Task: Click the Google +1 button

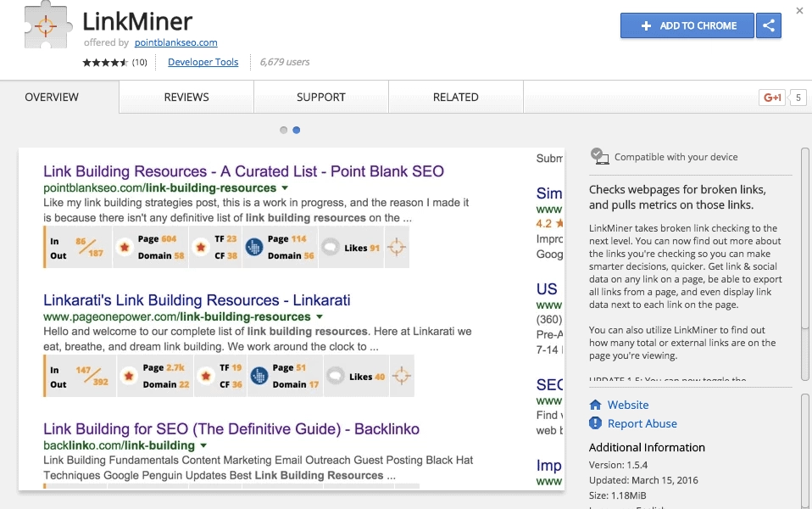Action: point(772,98)
